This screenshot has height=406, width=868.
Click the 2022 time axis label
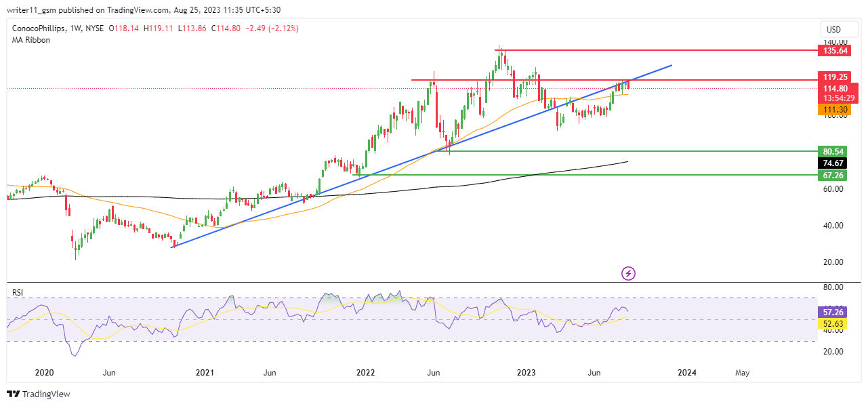coord(365,372)
